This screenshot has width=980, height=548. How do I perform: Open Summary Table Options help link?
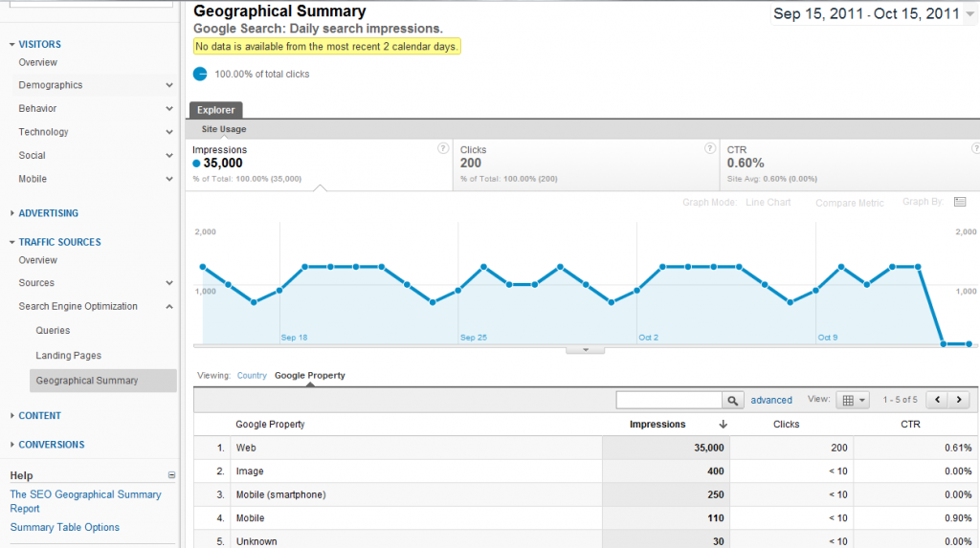[x=64, y=527]
